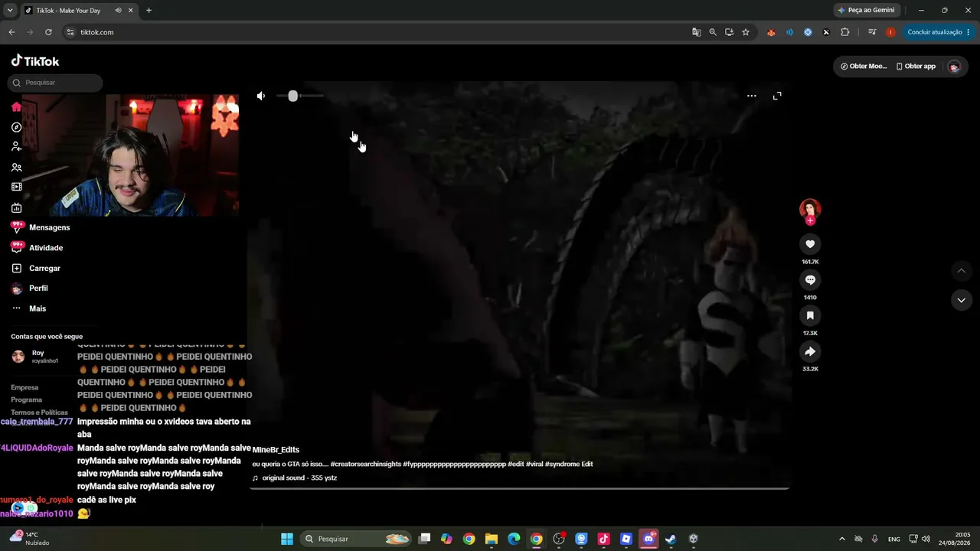Screen dimensions: 980x551
Task: Open followed account Roy
Action: click(x=35, y=357)
